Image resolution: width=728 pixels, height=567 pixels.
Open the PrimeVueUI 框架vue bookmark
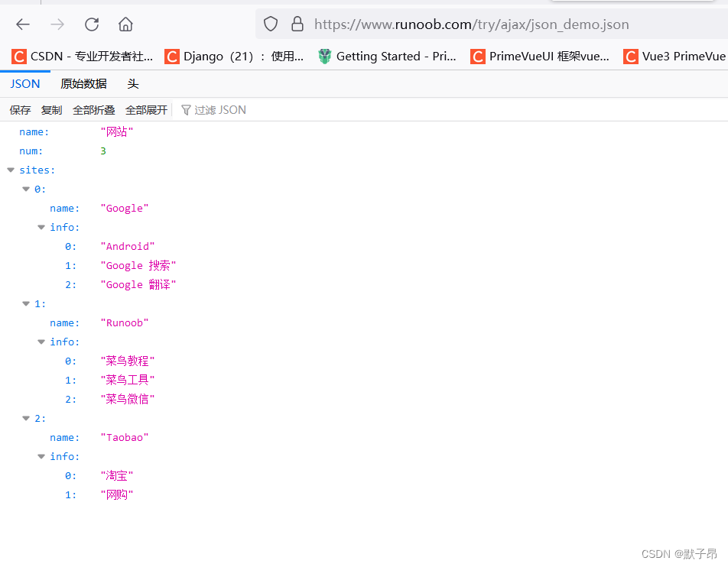coord(540,56)
